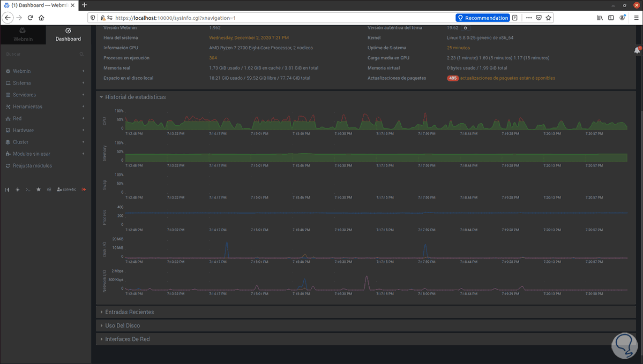Open the command shell terminal icon
Screen dimensions: 643x364
(x=28, y=189)
